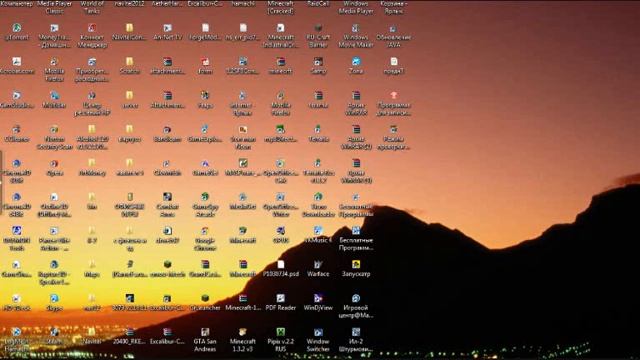This screenshot has width=640, height=360.
Task: Launch the Combat Arms game icon
Action: click(167, 197)
